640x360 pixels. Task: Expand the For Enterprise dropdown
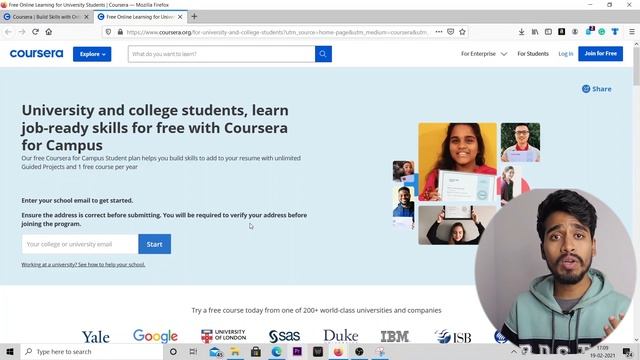click(484, 53)
